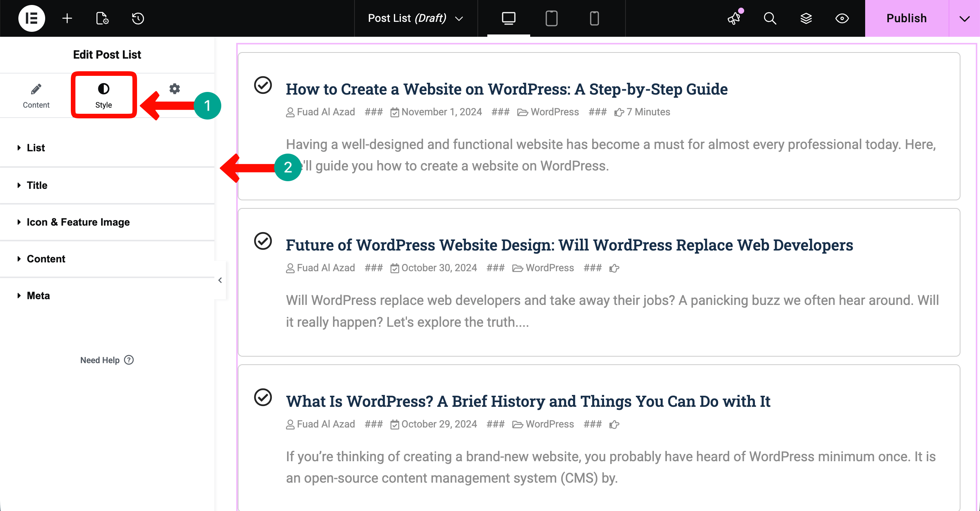The image size is (980, 511).
Task: Open the page settings icon
Action: coord(101,18)
